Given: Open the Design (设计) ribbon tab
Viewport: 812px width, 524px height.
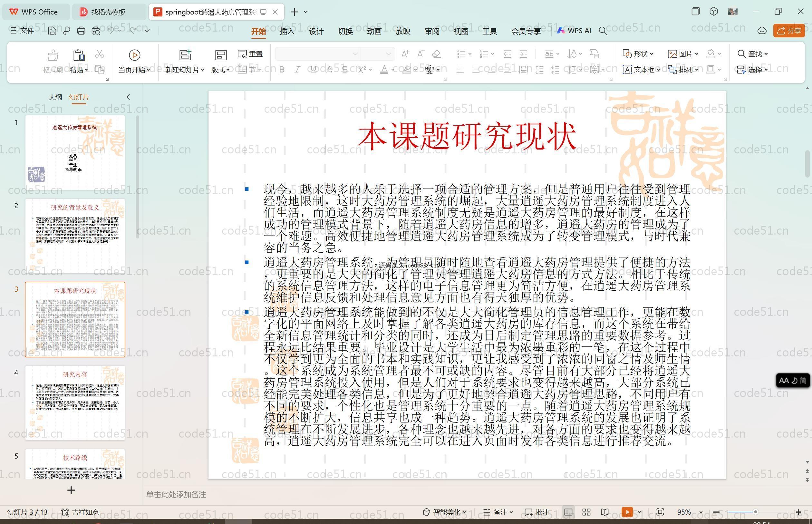Looking at the screenshot, I should pos(316,31).
